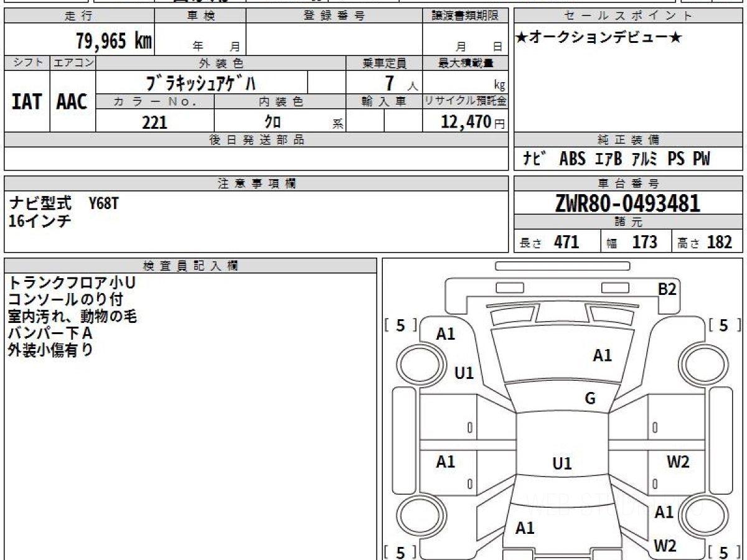Select the 16インチ note line
The image size is (747, 560).
pyautogui.click(x=39, y=220)
